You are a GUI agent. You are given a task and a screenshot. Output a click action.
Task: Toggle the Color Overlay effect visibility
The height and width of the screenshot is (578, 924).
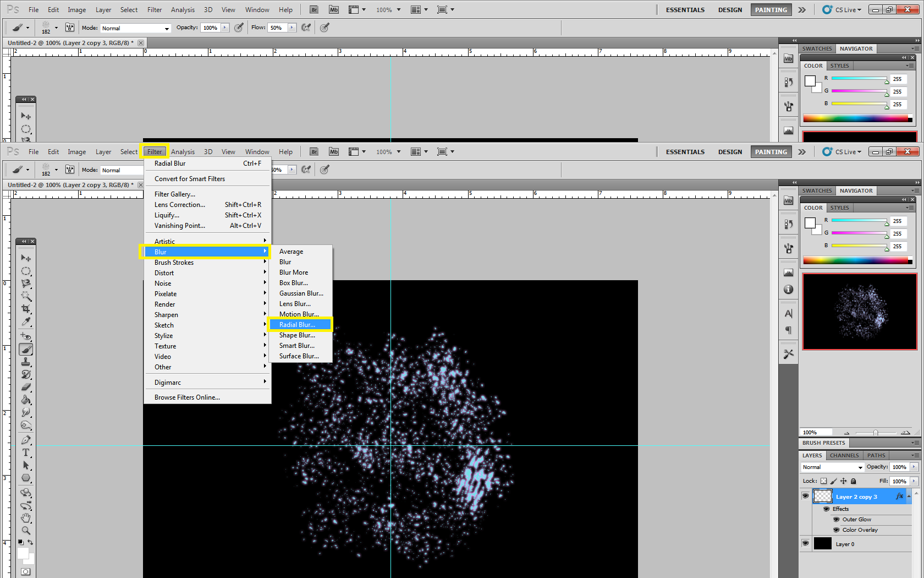836,530
